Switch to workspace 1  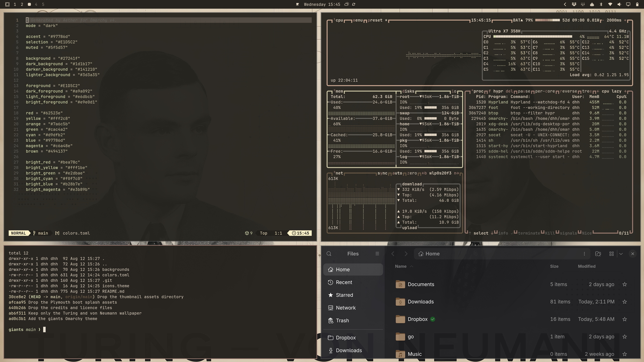coord(15,4)
